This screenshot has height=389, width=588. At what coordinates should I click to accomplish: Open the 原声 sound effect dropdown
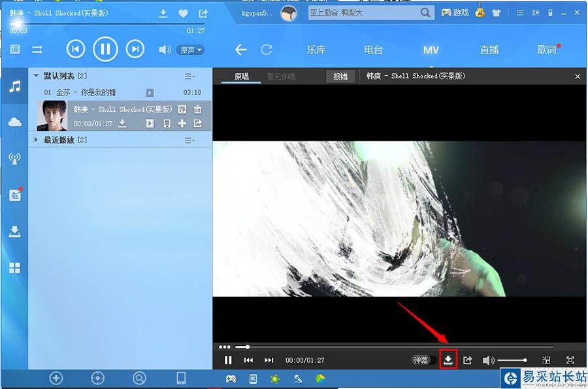coord(191,50)
